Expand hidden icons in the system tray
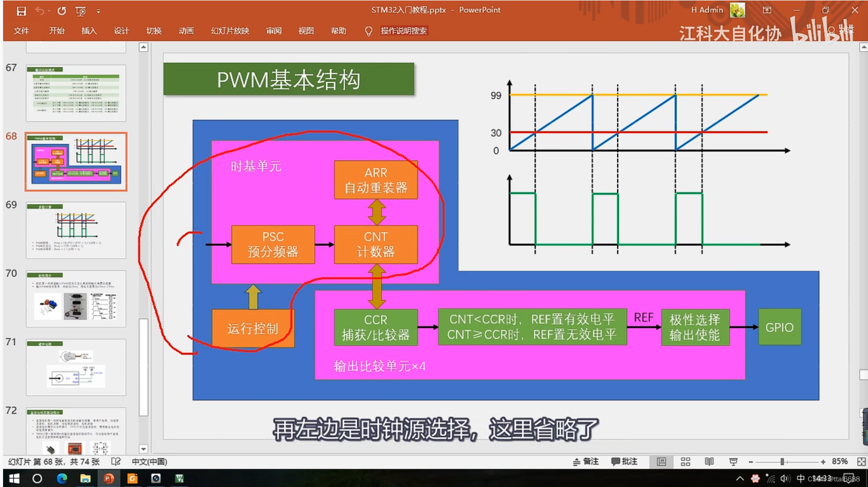This screenshot has width=868, height=487. click(739, 478)
